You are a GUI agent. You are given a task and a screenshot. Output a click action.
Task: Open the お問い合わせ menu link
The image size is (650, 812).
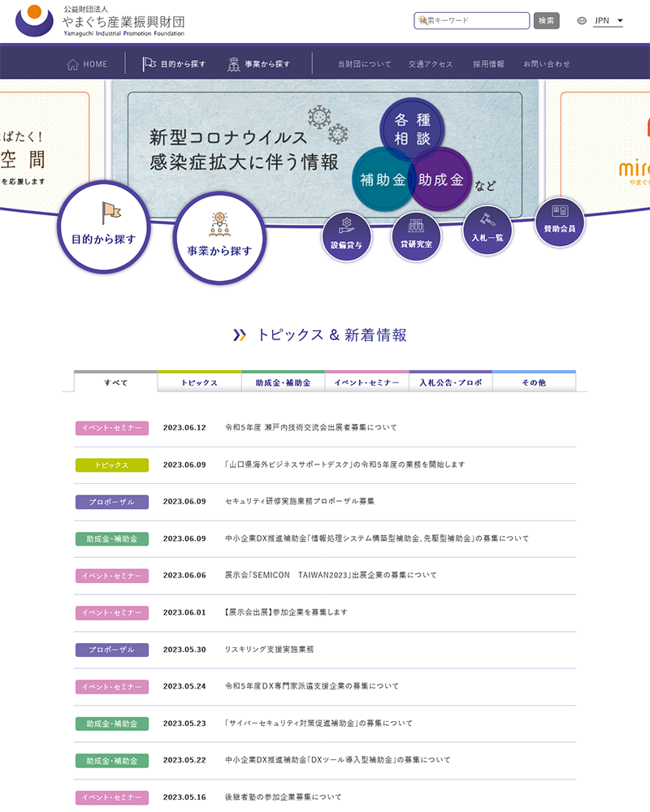click(x=546, y=63)
